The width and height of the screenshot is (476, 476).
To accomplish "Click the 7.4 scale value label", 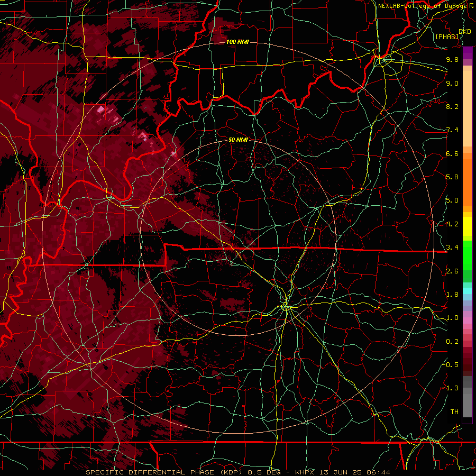I will tap(452, 130).
